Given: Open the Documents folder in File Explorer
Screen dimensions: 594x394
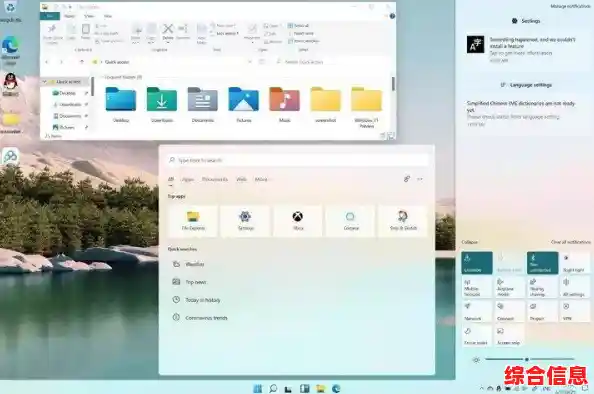Looking at the screenshot, I should 203,104.
